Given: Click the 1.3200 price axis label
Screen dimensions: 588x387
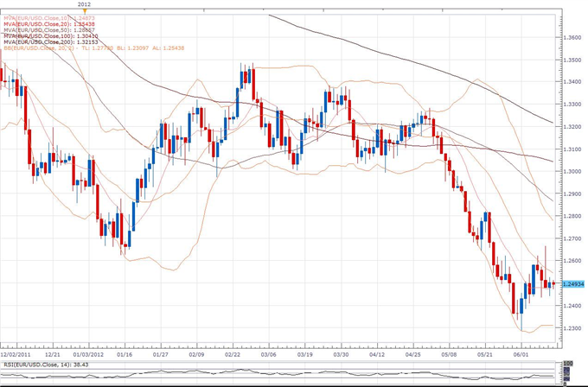Looking at the screenshot, I should click(572, 127).
